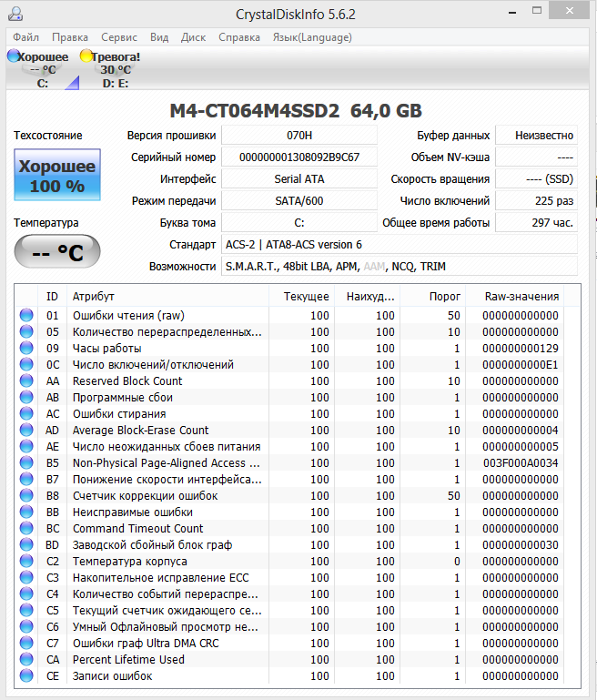The height and width of the screenshot is (700, 597).
Task: Click the firmware version field 070H
Action: pyautogui.click(x=299, y=136)
